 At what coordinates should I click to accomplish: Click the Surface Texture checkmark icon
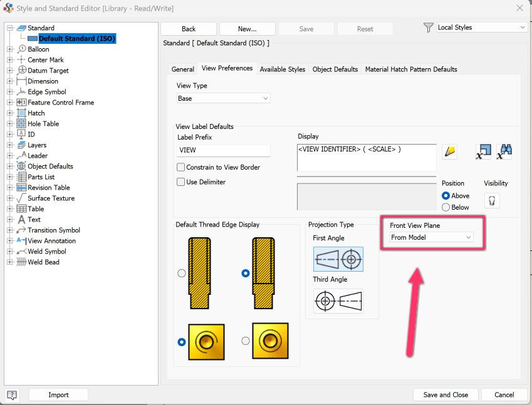(x=19, y=198)
